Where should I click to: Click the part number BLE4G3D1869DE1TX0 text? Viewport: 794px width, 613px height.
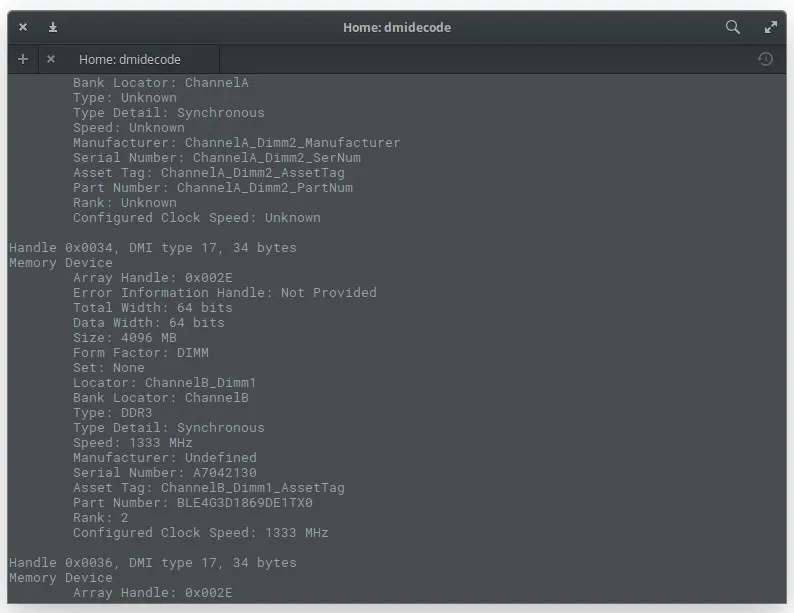[245, 502]
